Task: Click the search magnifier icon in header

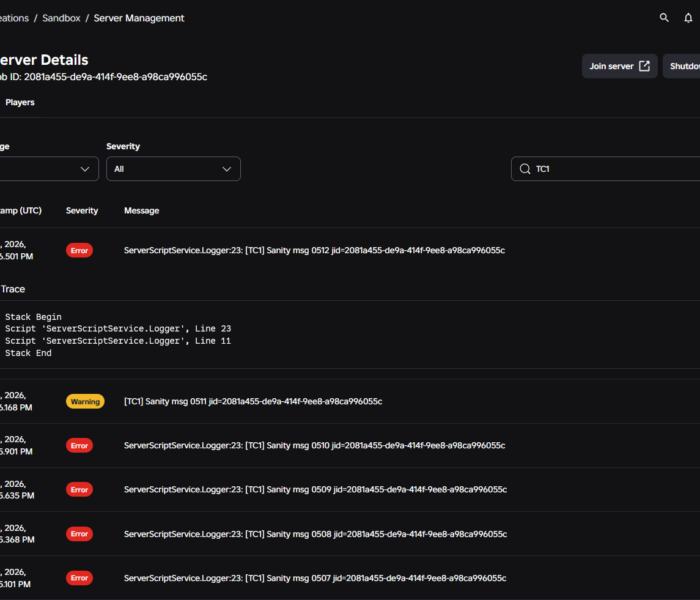Action: click(664, 18)
